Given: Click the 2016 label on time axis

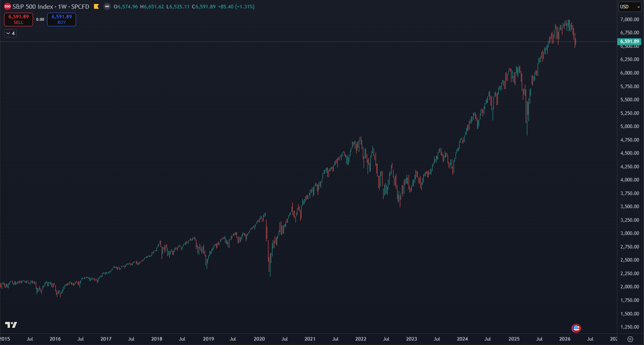Looking at the screenshot, I should click(55, 339).
